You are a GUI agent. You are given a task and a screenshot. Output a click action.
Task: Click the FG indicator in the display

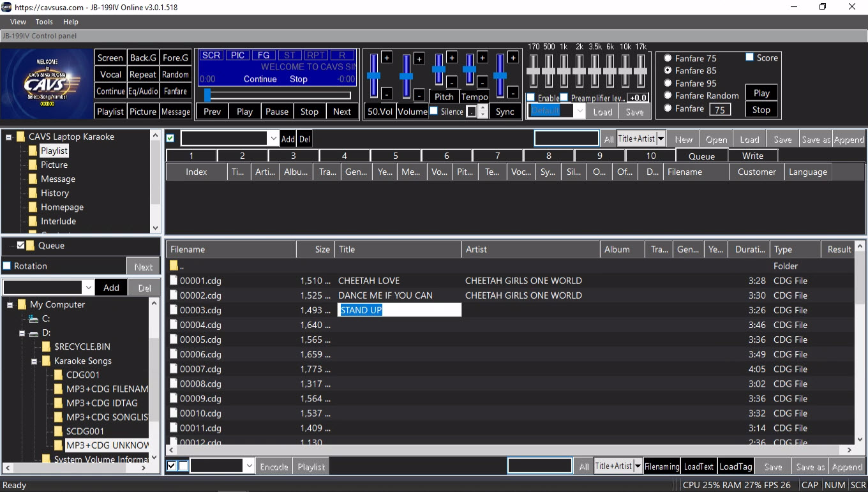[264, 56]
